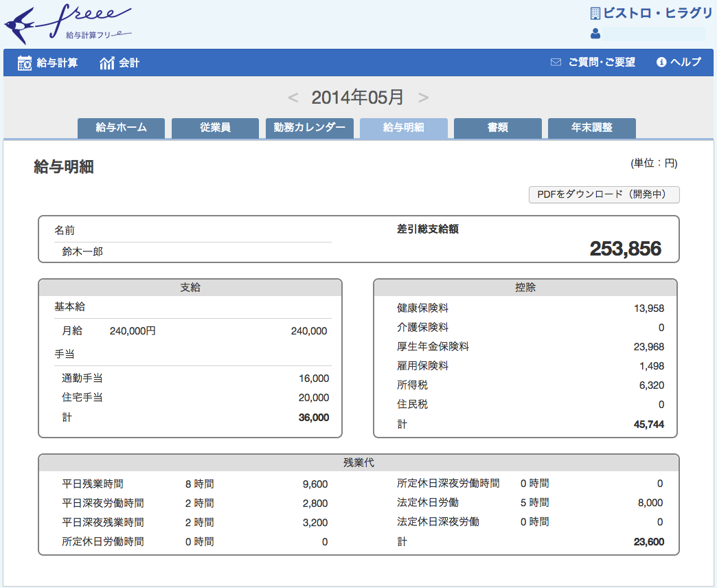Go to previous month arrow
The width and height of the screenshot is (717, 588).
[x=293, y=98]
